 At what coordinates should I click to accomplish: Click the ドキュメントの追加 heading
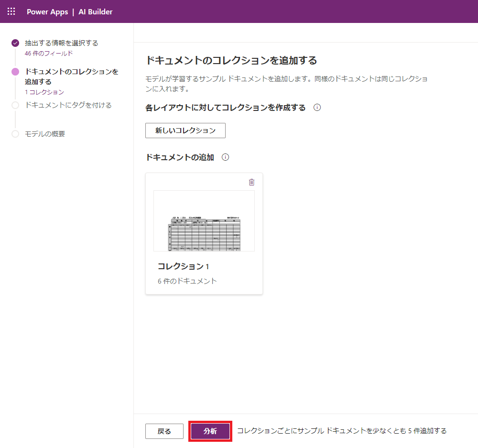pyautogui.click(x=180, y=157)
